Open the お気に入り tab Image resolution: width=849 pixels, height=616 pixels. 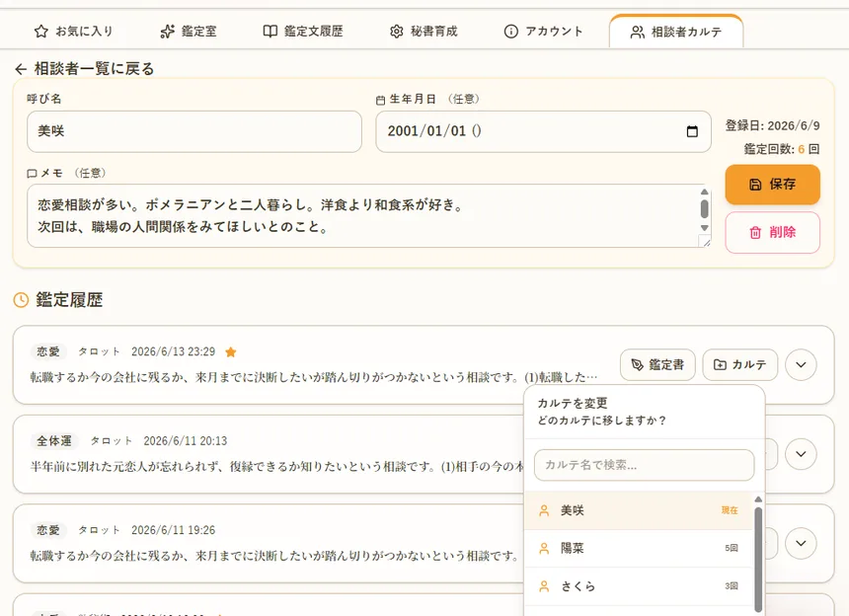click(73, 32)
